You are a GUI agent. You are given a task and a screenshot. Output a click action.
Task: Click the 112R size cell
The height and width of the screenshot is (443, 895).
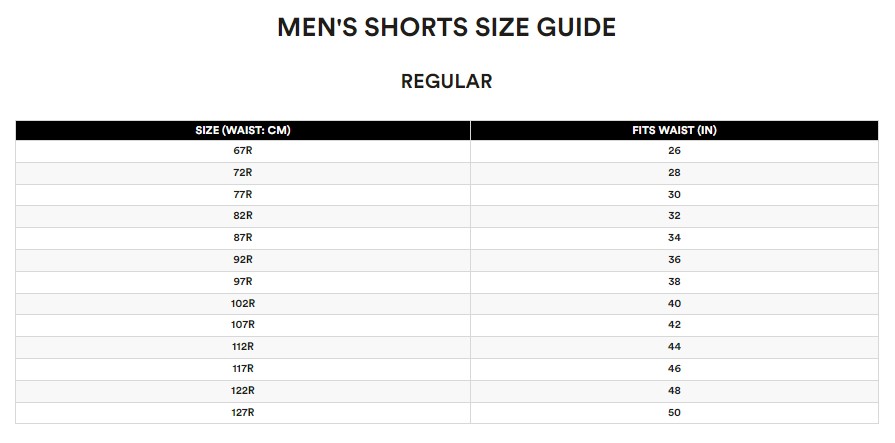pos(243,347)
